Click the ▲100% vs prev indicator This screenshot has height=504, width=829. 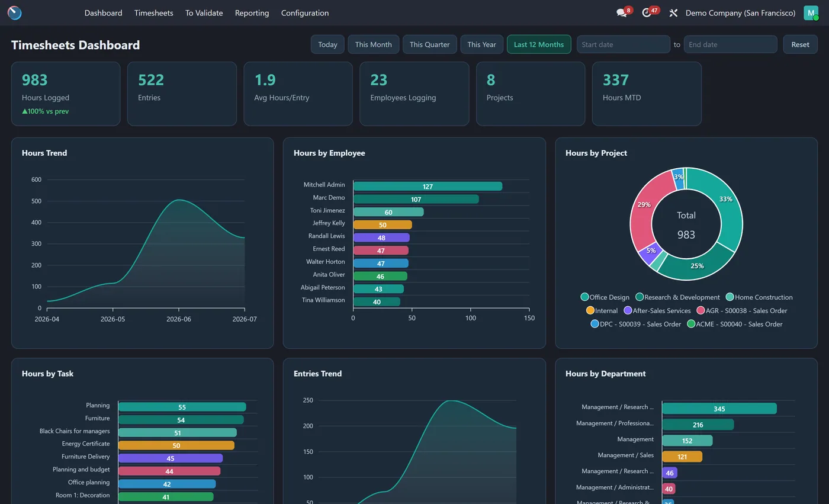[x=46, y=111]
